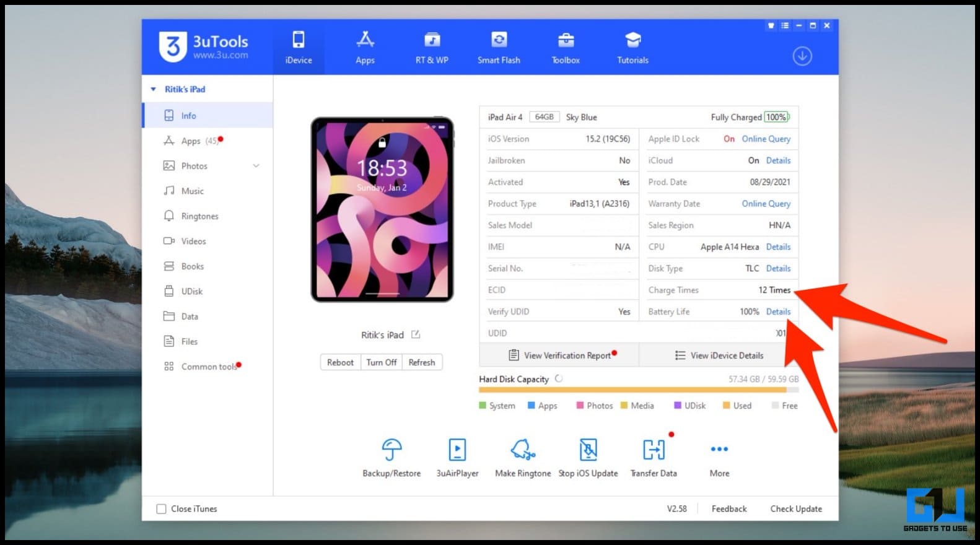Viewport: 980px width, 545px height.
Task: Launch 3uAirPlayer
Action: coord(457,458)
